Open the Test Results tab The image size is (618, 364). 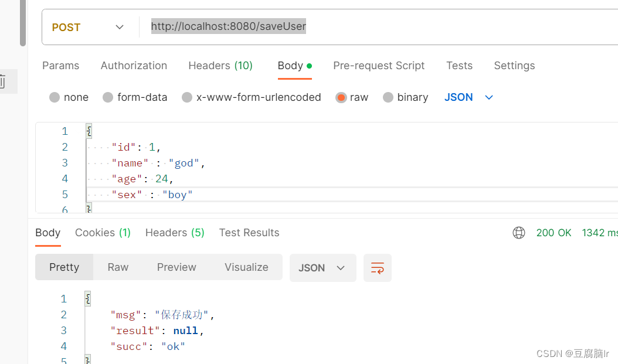tap(249, 233)
